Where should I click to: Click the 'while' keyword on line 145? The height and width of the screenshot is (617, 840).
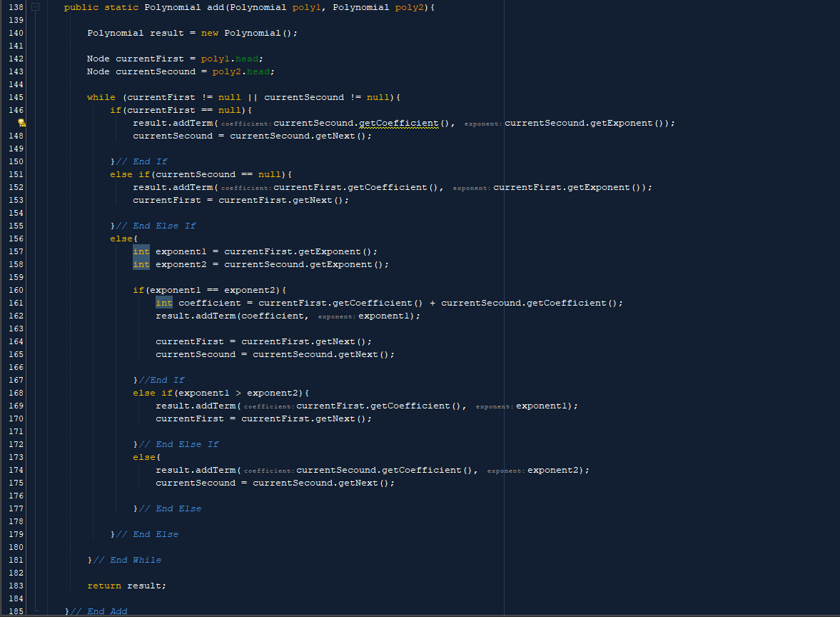(101, 98)
